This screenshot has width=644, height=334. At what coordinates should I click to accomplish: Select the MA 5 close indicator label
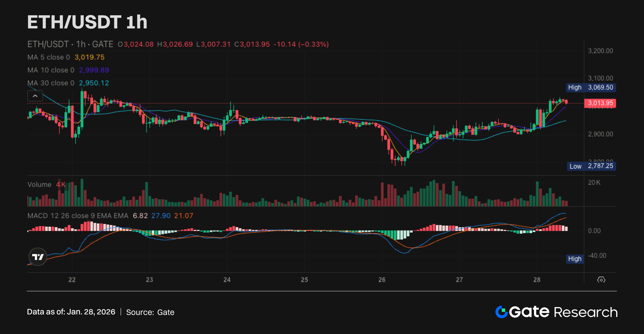click(x=48, y=57)
